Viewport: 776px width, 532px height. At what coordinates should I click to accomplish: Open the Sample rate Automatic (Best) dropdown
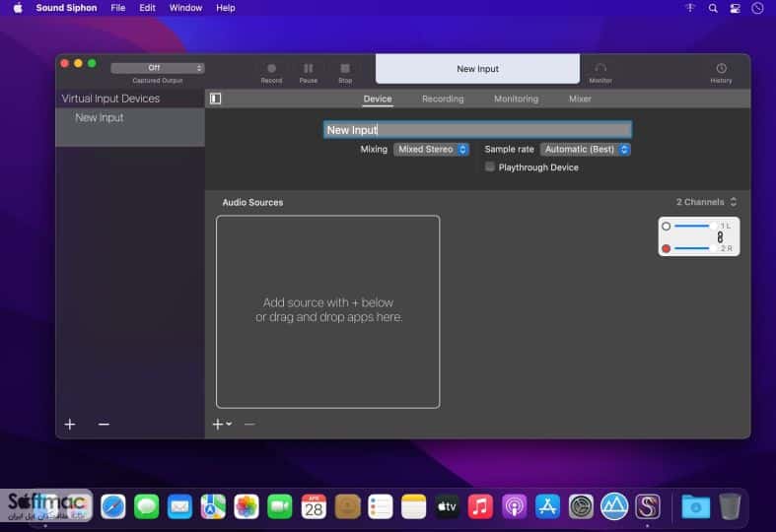(585, 149)
